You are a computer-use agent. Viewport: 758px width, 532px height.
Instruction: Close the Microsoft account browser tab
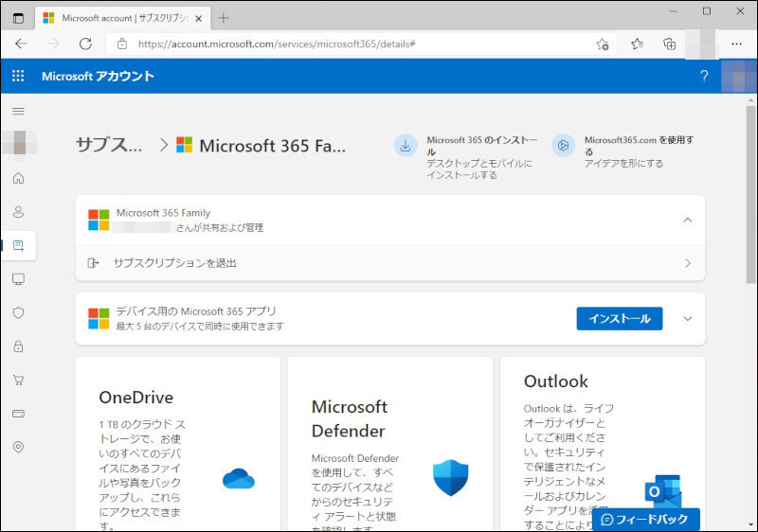(198, 19)
